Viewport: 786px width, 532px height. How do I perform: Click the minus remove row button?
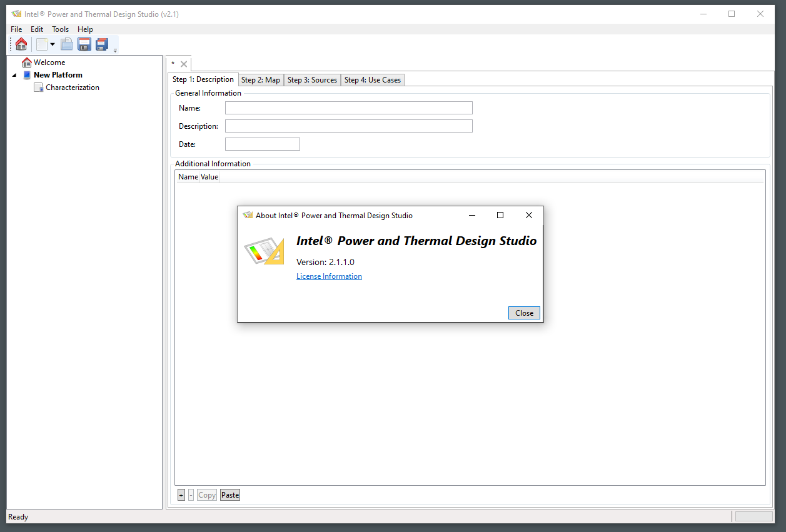191,495
